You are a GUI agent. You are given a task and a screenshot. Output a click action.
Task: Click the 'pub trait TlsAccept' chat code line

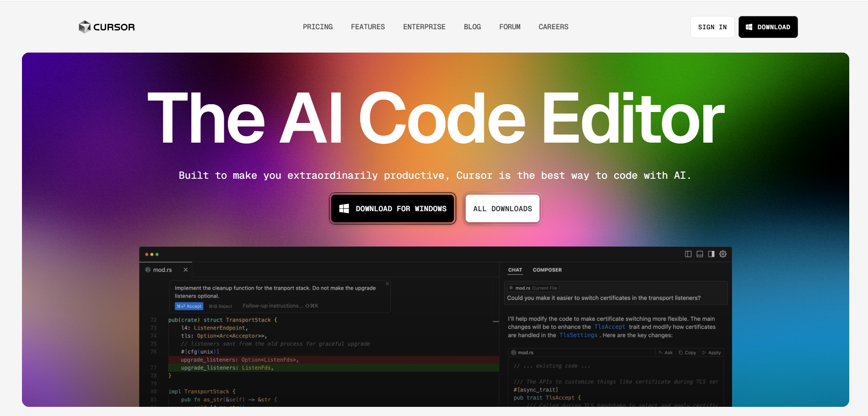[x=547, y=398]
